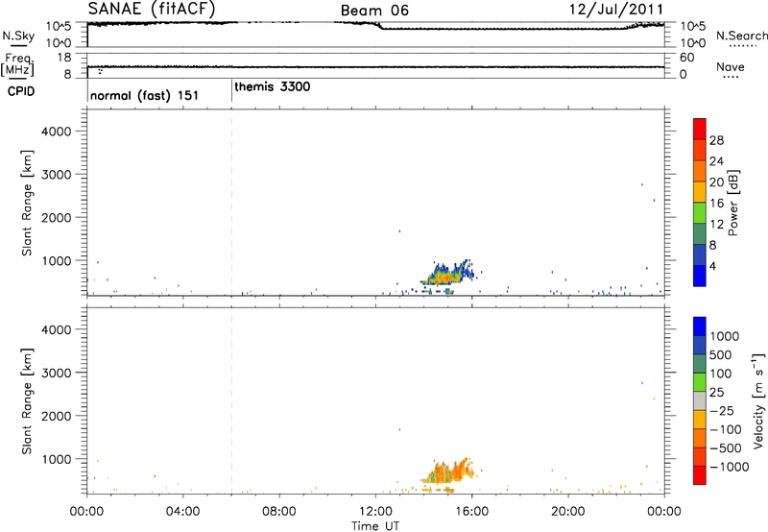
Task: Click the "-1000" velocity colorbar tick label
Action: (729, 467)
